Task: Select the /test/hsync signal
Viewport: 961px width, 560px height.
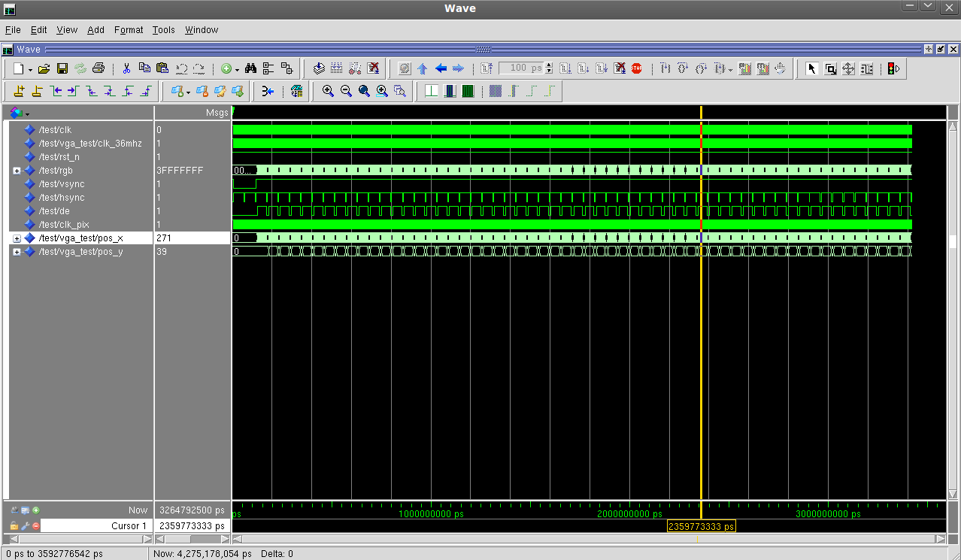Action: (x=62, y=198)
